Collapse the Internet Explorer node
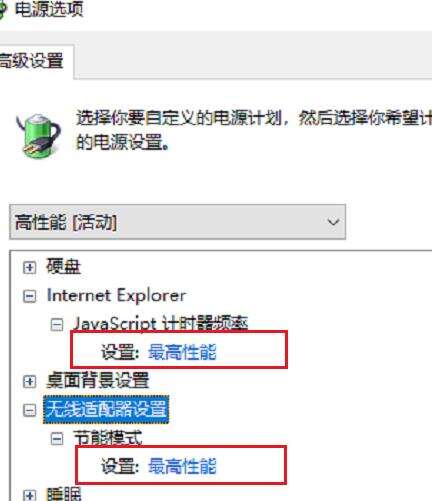The height and width of the screenshot is (501, 432). [29, 296]
